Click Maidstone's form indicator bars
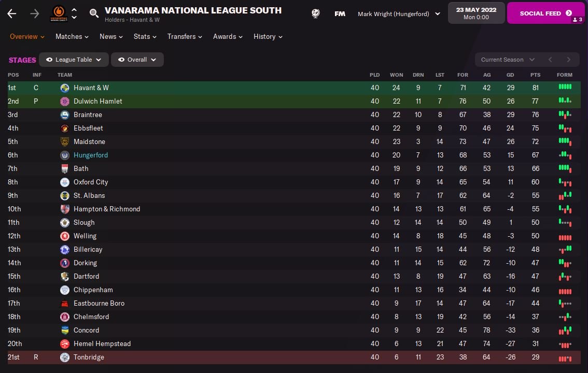 (565, 141)
